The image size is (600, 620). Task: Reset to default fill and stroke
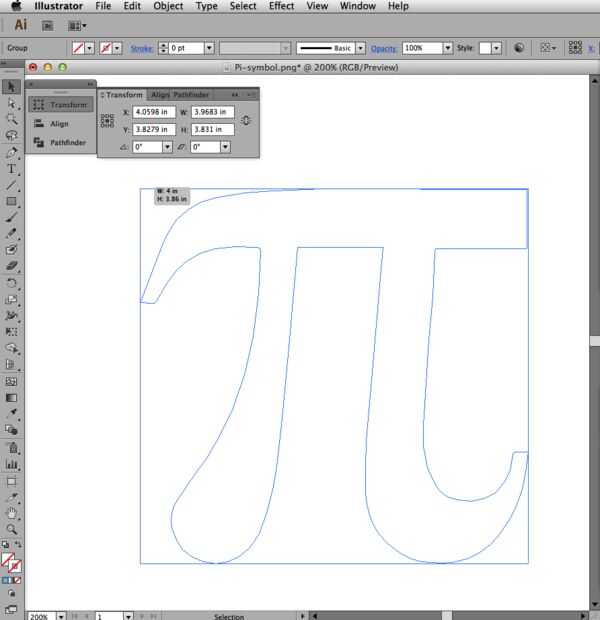pos(5,545)
